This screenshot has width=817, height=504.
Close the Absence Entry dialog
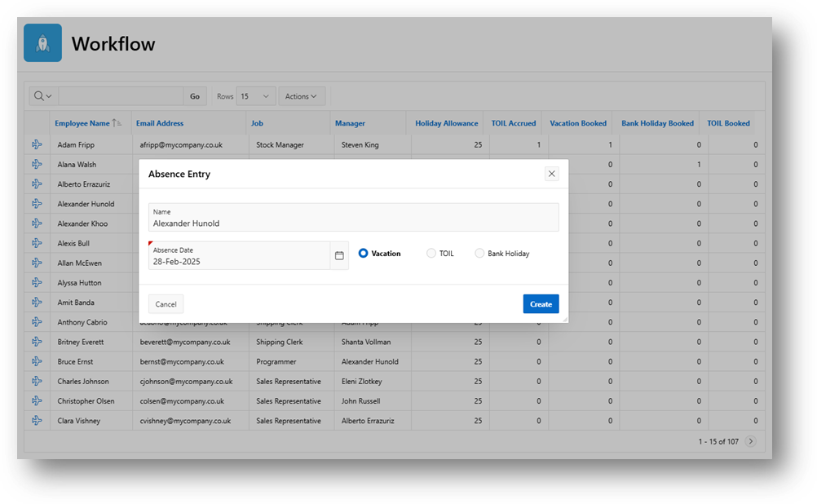552,174
